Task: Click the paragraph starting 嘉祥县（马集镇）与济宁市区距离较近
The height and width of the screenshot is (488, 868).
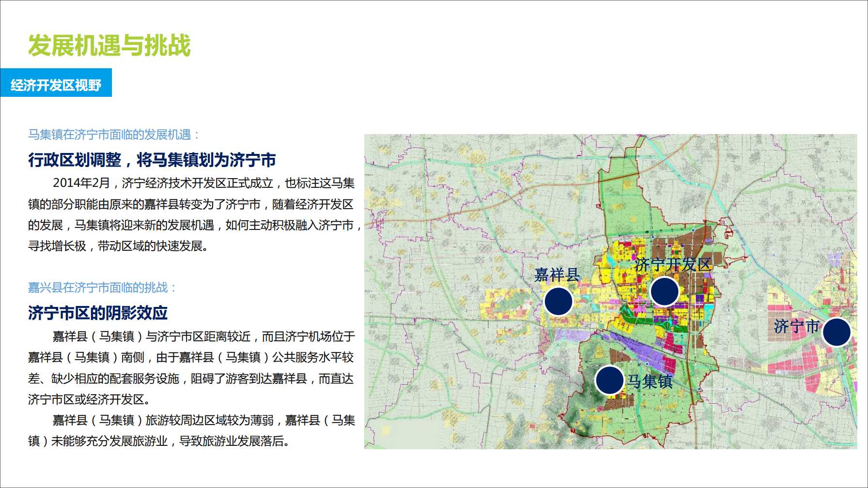Action: [x=191, y=368]
